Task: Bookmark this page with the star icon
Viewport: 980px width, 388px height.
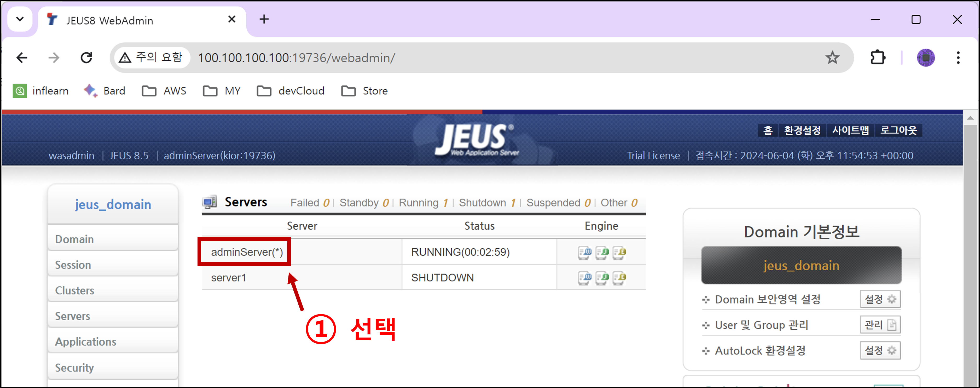Action: [x=832, y=58]
